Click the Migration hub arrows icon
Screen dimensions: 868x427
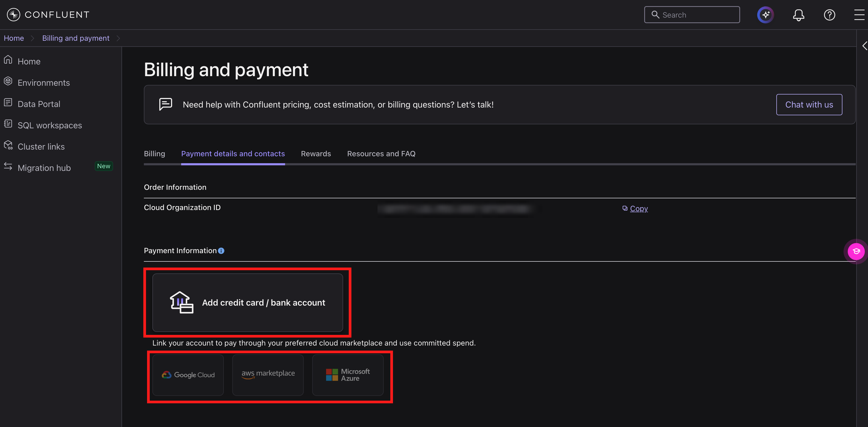(x=8, y=166)
